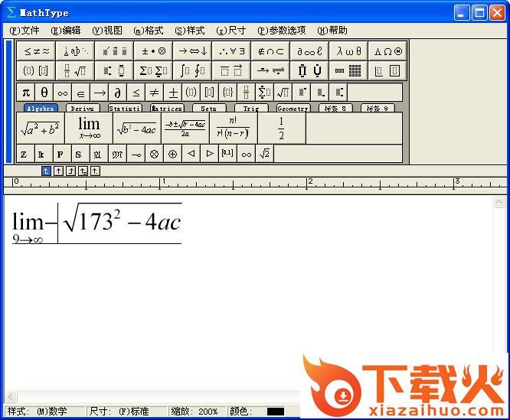Viewport: 510px width, 420px height.
Task: Open the 参数选项 (Preferences) menu
Action: point(282,31)
